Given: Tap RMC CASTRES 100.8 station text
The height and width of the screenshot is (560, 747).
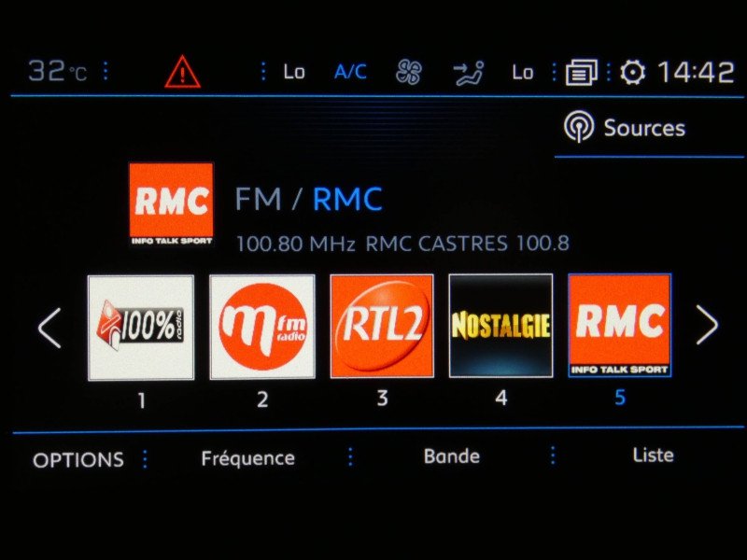Looking at the screenshot, I should (468, 244).
